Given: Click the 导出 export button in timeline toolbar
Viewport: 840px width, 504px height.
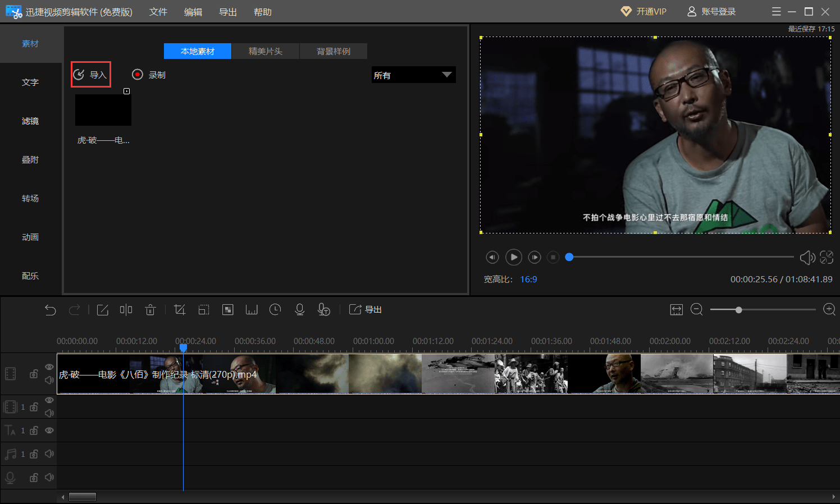Looking at the screenshot, I should tap(366, 310).
